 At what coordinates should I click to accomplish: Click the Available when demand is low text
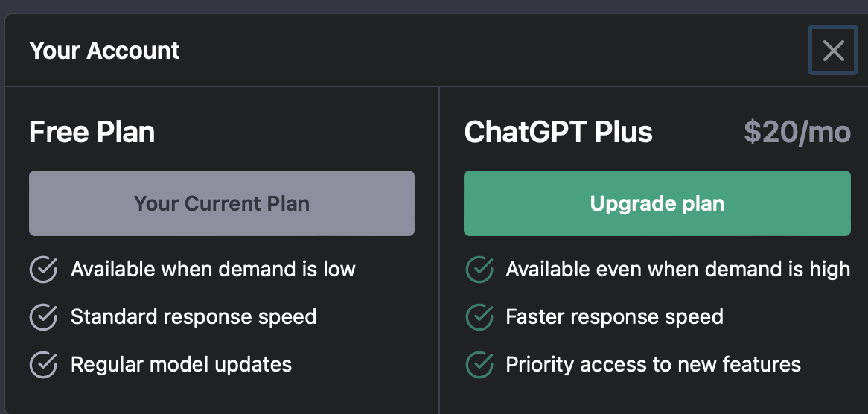click(x=213, y=269)
